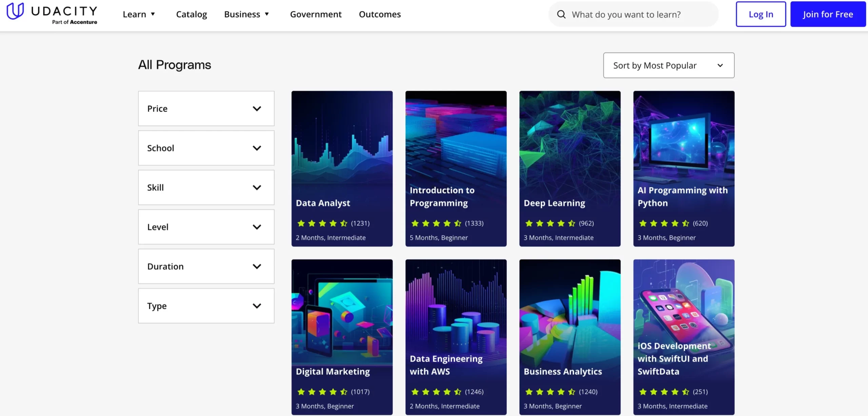The image size is (868, 416).
Task: Click the search magnifier icon
Action: (x=561, y=14)
